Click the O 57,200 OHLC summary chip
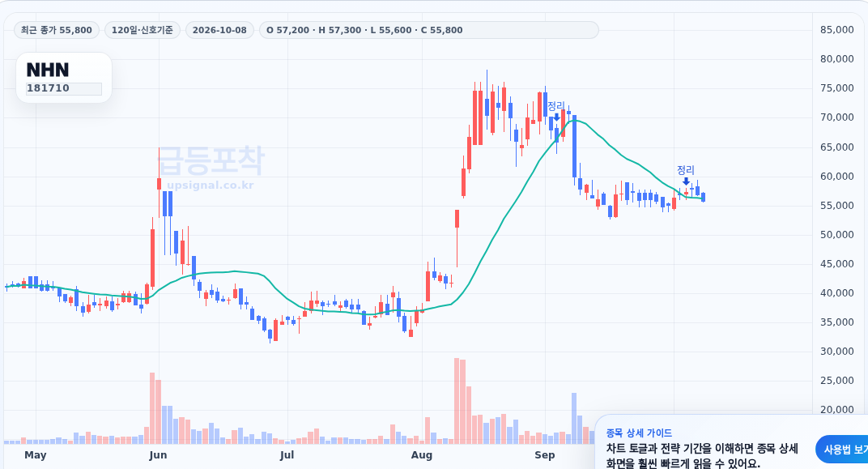The image size is (868, 469). click(429, 30)
